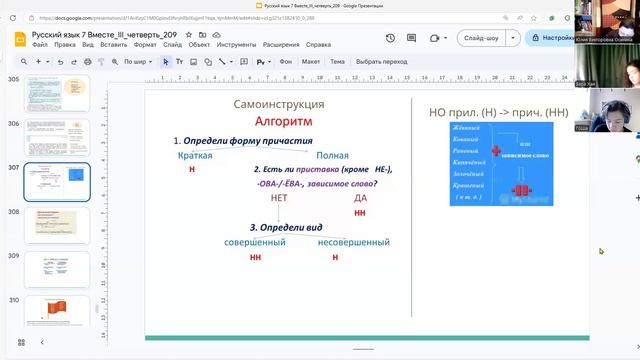Start a video call camera icon
The width and height of the screenshot is (640, 360).
click(434, 38)
